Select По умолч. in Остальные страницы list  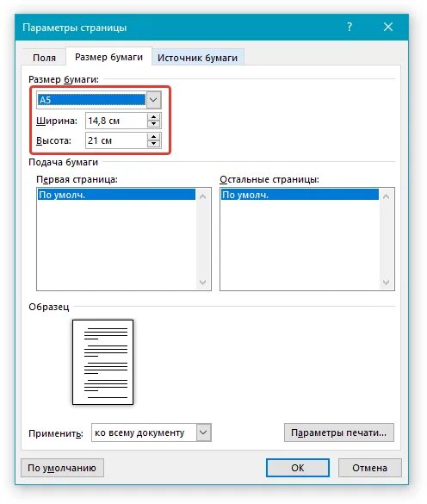[300, 195]
